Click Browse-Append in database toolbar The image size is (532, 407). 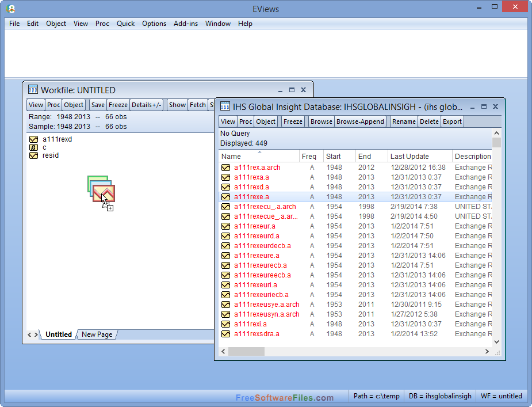pyautogui.click(x=360, y=121)
